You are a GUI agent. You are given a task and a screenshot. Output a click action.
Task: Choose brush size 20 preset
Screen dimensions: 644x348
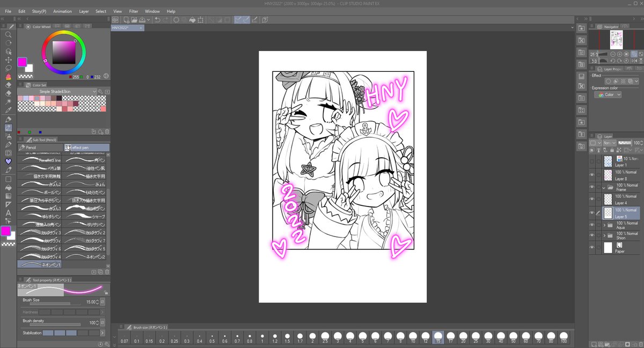coord(464,337)
